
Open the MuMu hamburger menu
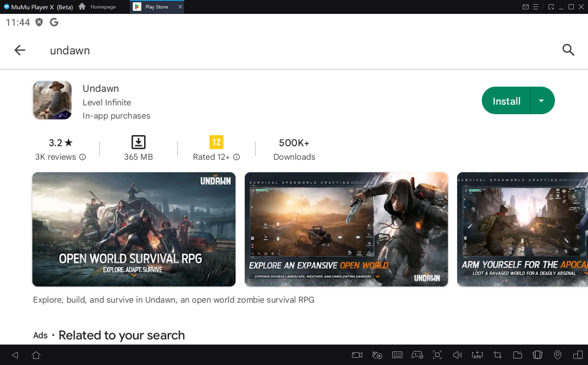point(535,7)
